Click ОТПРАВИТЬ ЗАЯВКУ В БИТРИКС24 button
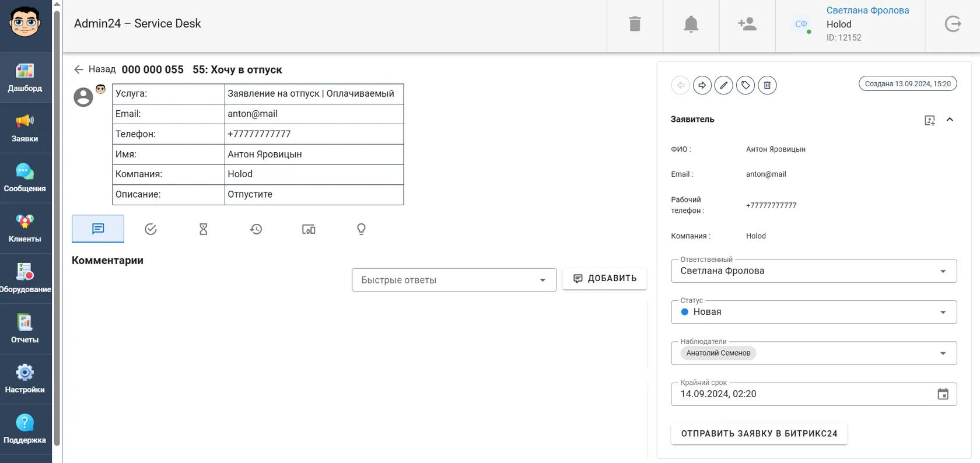This screenshot has height=463, width=980. 759,433
